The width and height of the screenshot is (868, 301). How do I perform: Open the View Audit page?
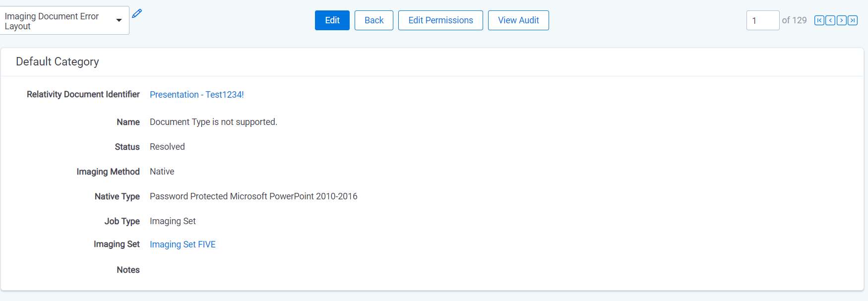pyautogui.click(x=518, y=20)
